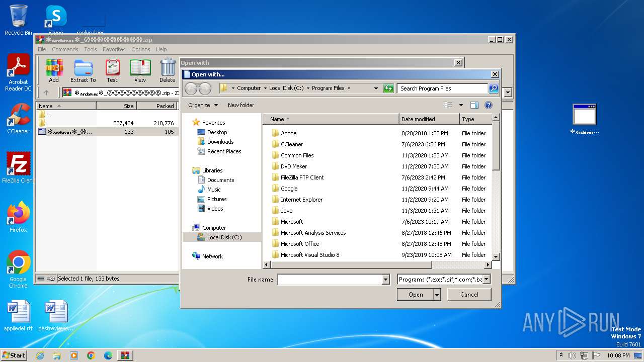The width and height of the screenshot is (644, 362).
Task: Click the Open button
Action: coord(416,295)
